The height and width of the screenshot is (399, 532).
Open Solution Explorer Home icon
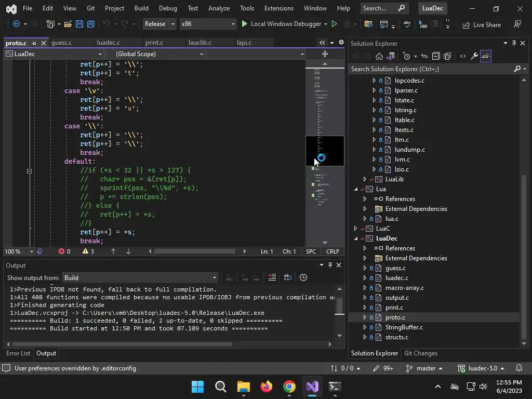coord(379,56)
